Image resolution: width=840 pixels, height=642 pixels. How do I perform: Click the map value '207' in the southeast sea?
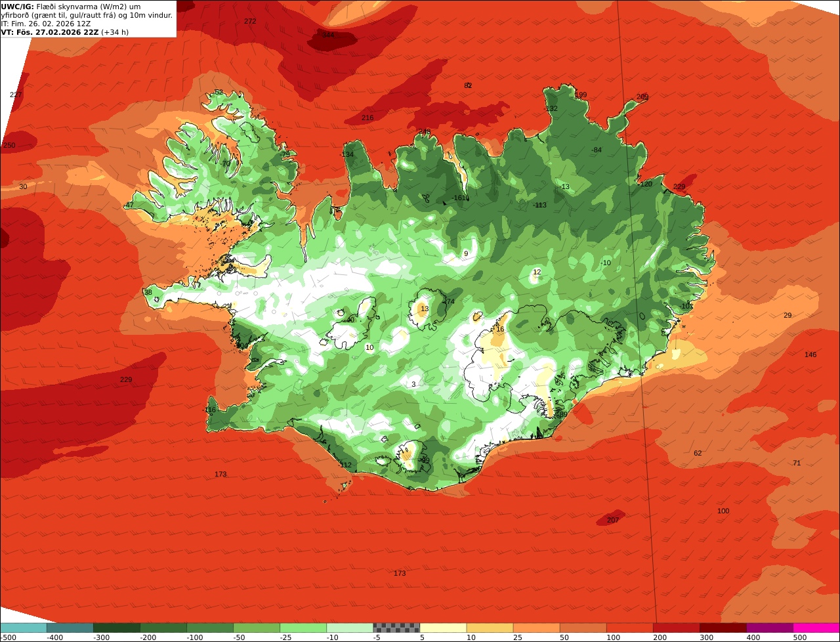pos(613,520)
